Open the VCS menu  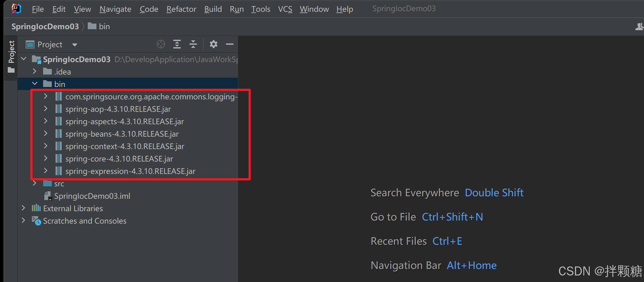(285, 9)
